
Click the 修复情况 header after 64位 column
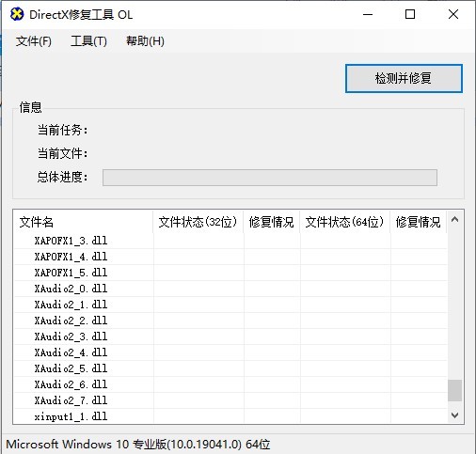[418, 222]
